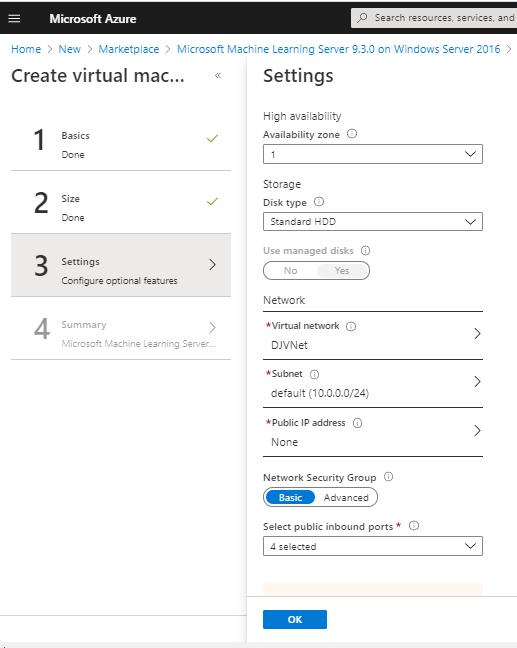Select Basic network security group option
This screenshot has width=517, height=648.
[290, 498]
